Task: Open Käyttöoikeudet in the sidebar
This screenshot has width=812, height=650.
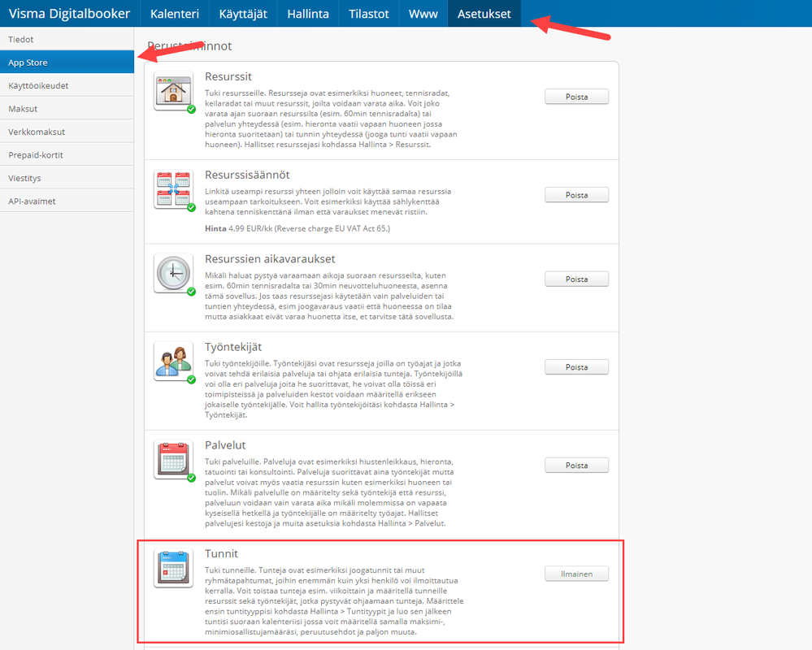Action: (67, 85)
